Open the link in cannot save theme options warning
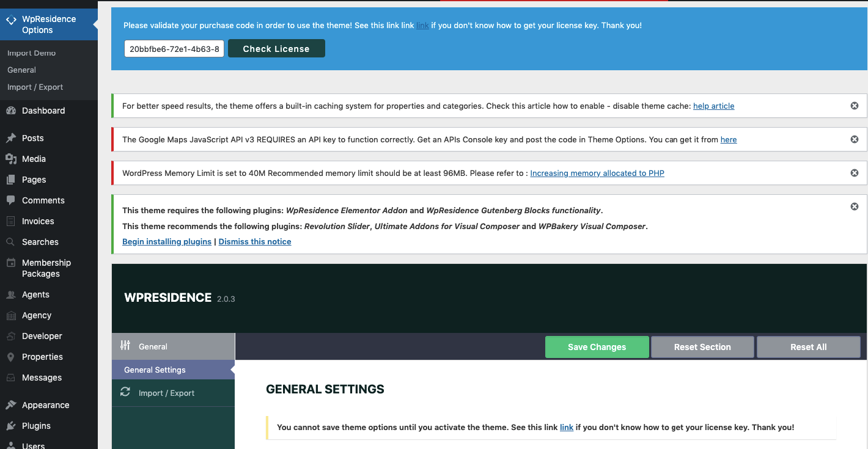The width and height of the screenshot is (868, 449). click(x=567, y=427)
